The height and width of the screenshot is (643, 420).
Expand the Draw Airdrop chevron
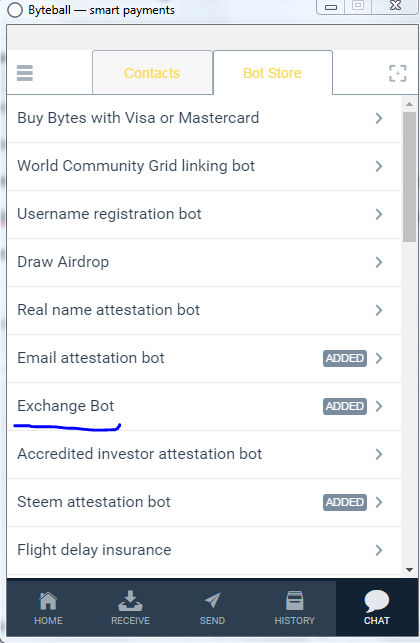[379, 262]
